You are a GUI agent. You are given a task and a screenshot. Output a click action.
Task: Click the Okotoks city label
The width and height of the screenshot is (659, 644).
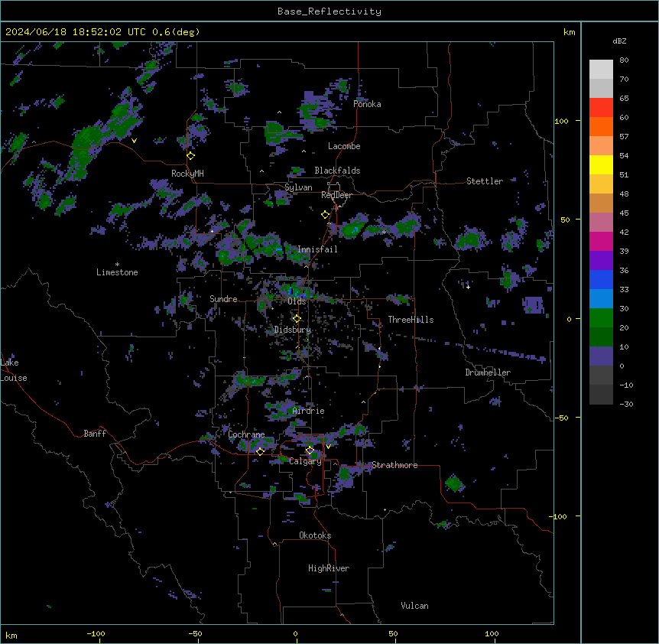tap(315, 535)
